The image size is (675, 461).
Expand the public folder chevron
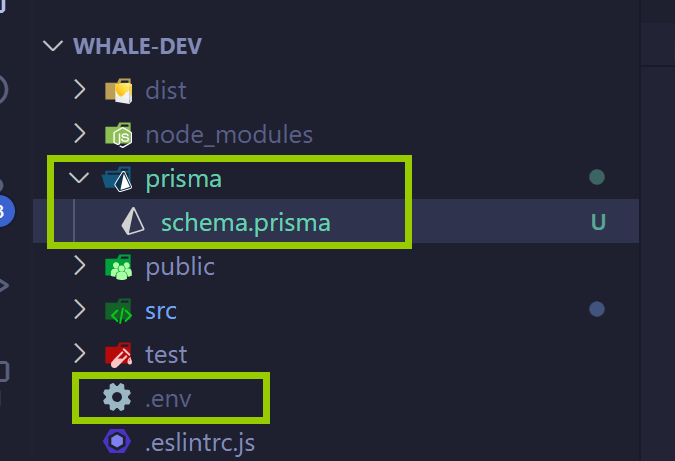pos(80,268)
